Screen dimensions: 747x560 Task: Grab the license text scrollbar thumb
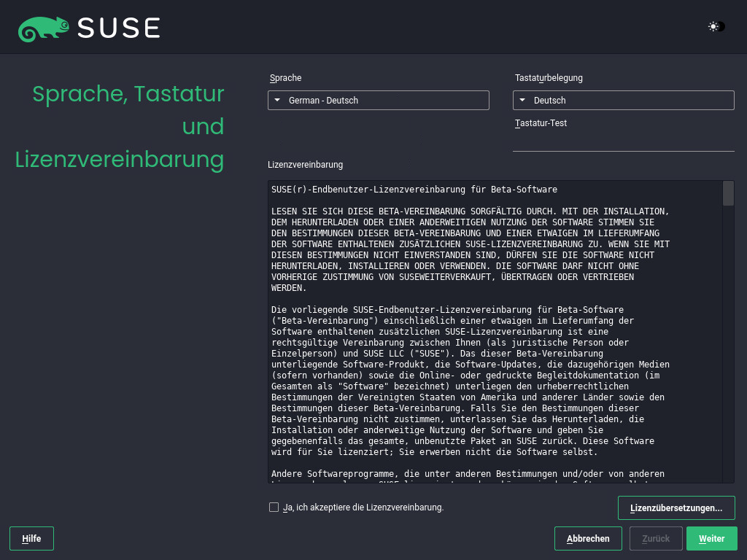coord(728,194)
